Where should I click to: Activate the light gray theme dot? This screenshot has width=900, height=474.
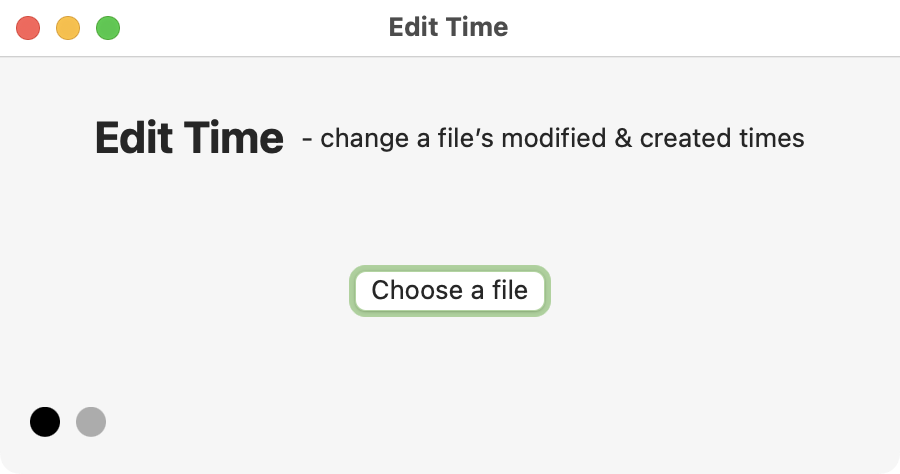coord(91,422)
